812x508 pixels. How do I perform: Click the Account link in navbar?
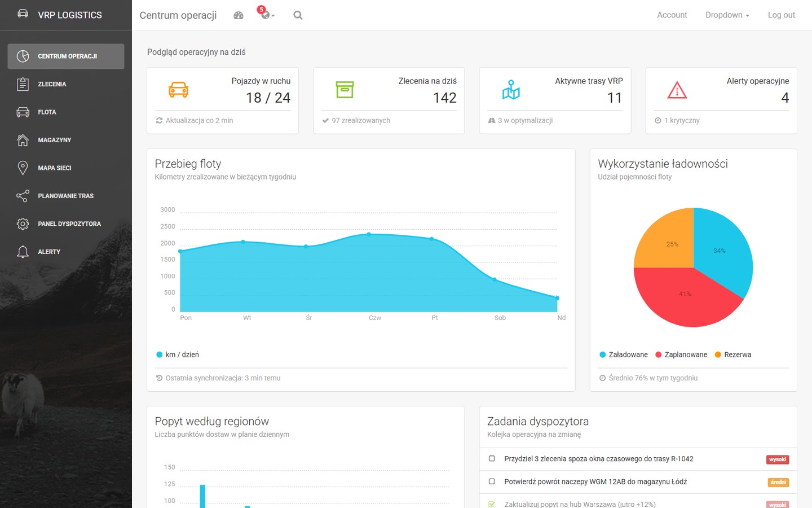(x=672, y=15)
